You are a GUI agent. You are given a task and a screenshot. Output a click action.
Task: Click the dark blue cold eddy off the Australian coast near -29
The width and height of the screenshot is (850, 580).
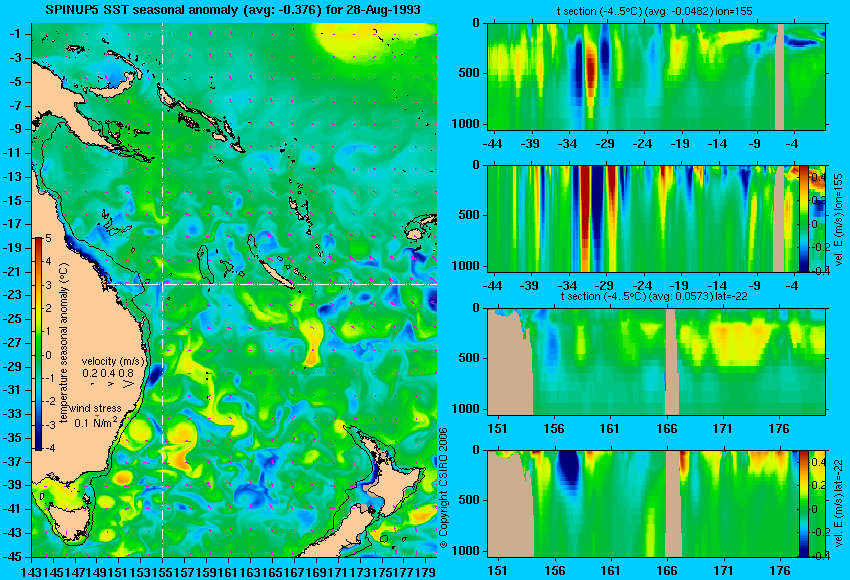(x=156, y=374)
